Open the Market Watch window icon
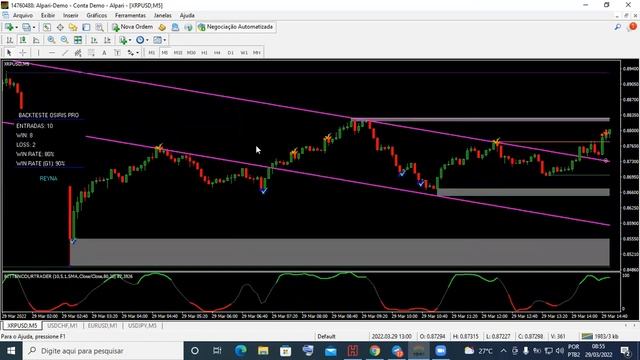The image size is (640, 360). (47, 27)
